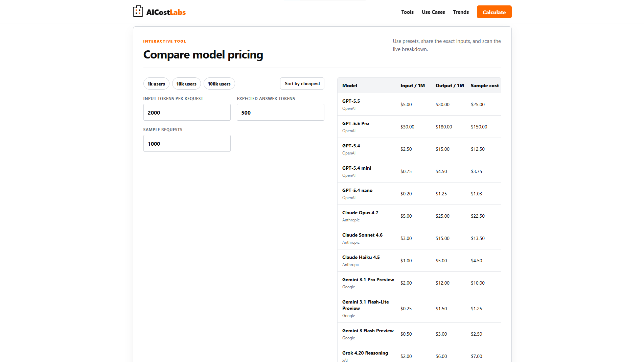Click GPT-5.4 sample cost $12.50
The width and height of the screenshot is (644, 362).
coord(478,149)
